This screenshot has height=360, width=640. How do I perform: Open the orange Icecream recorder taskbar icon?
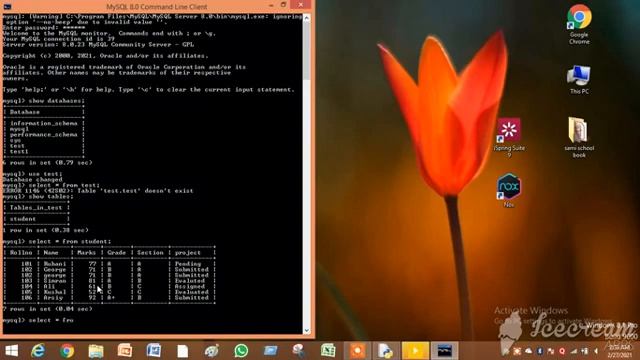[x=358, y=351]
